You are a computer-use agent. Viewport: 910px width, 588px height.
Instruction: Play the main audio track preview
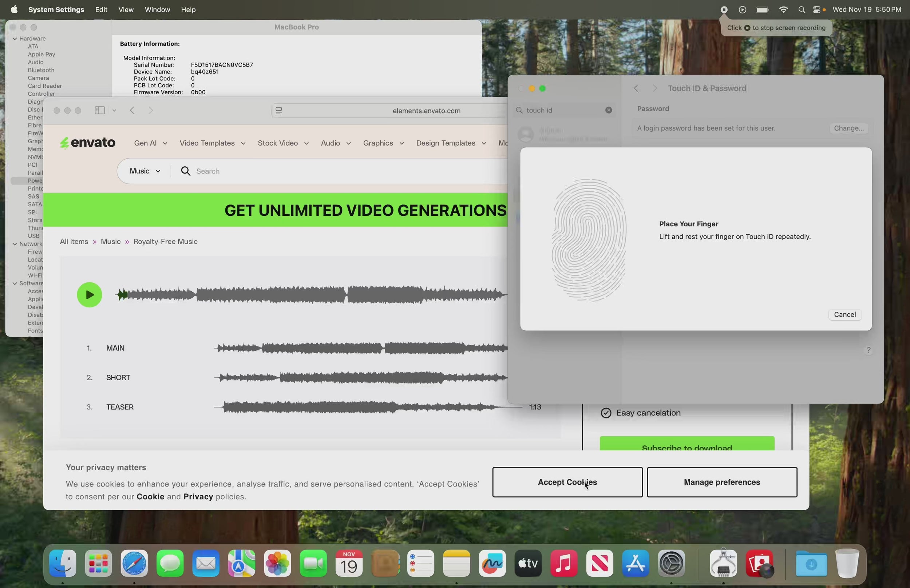click(x=89, y=295)
